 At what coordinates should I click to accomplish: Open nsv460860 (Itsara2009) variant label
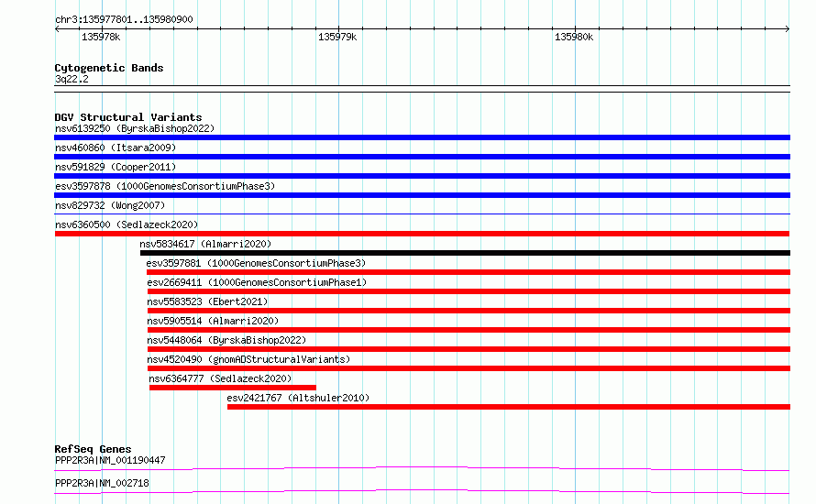click(x=116, y=148)
